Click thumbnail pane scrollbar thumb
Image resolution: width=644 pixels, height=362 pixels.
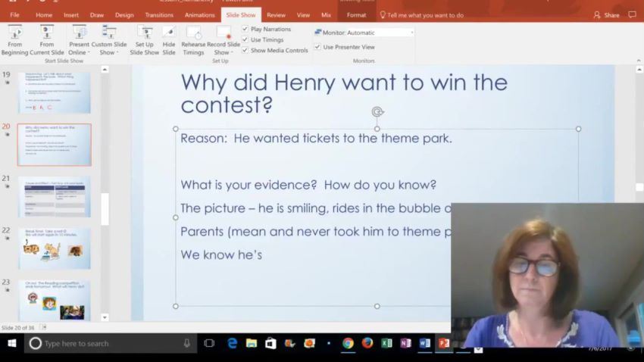[x=105, y=209]
